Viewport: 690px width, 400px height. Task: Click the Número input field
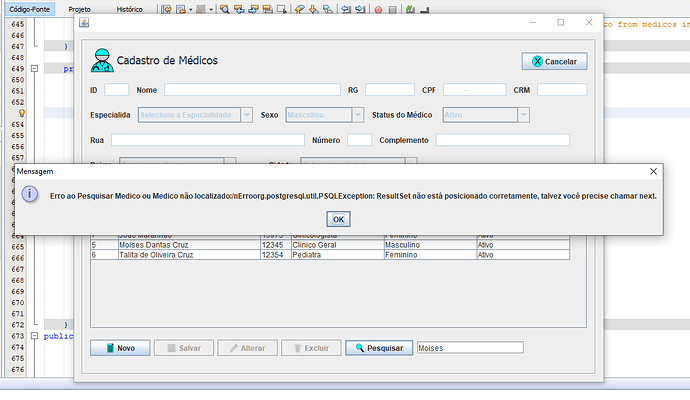point(360,140)
